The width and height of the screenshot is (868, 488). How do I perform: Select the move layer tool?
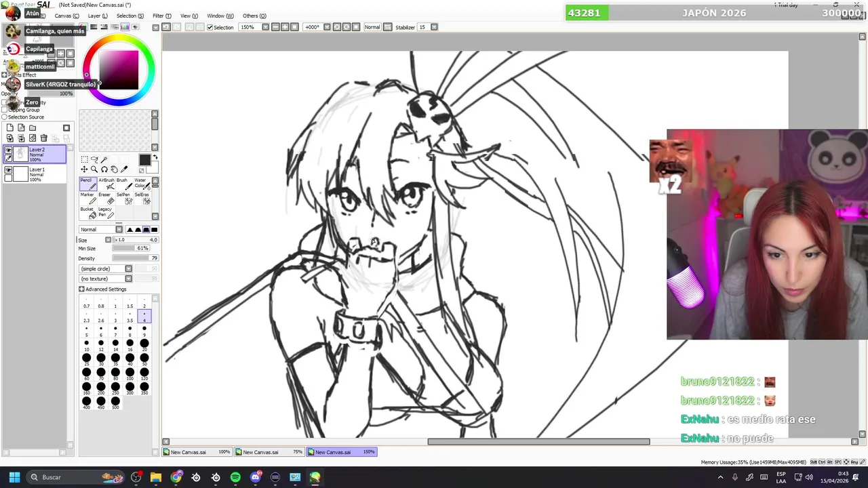tap(84, 169)
